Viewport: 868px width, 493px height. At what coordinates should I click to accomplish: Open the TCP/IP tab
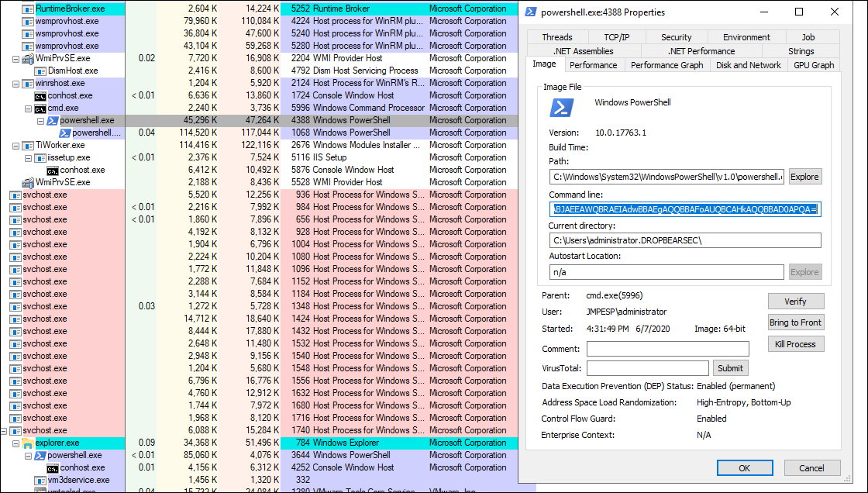(617, 37)
